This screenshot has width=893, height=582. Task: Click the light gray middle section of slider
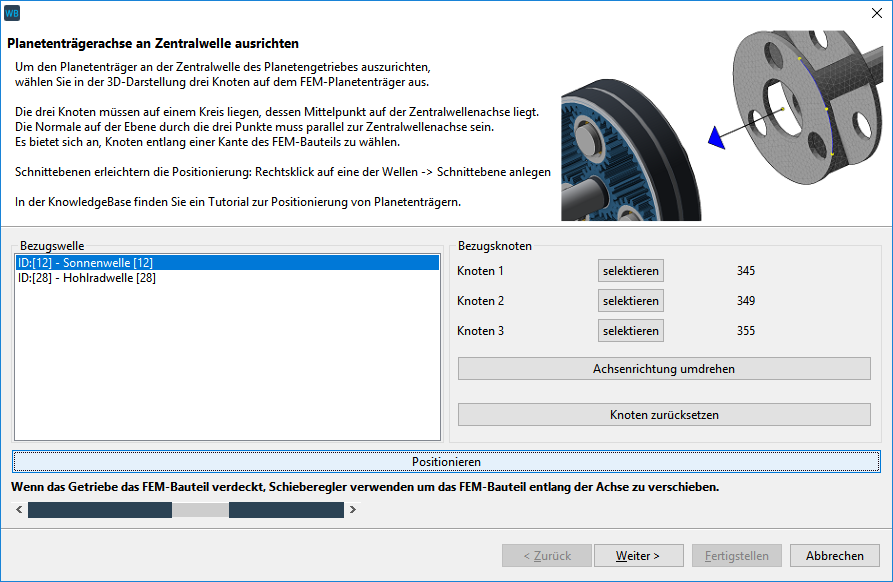point(200,510)
